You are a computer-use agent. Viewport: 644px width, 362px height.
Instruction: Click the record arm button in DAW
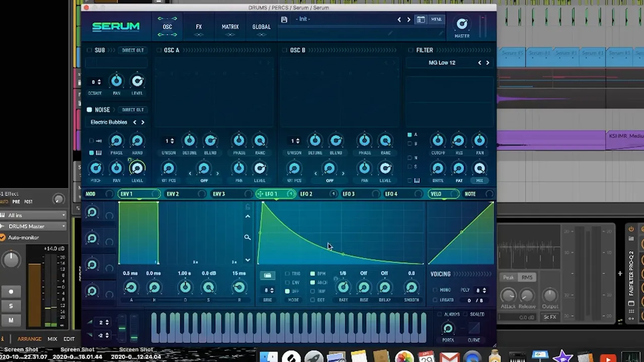[11, 292]
